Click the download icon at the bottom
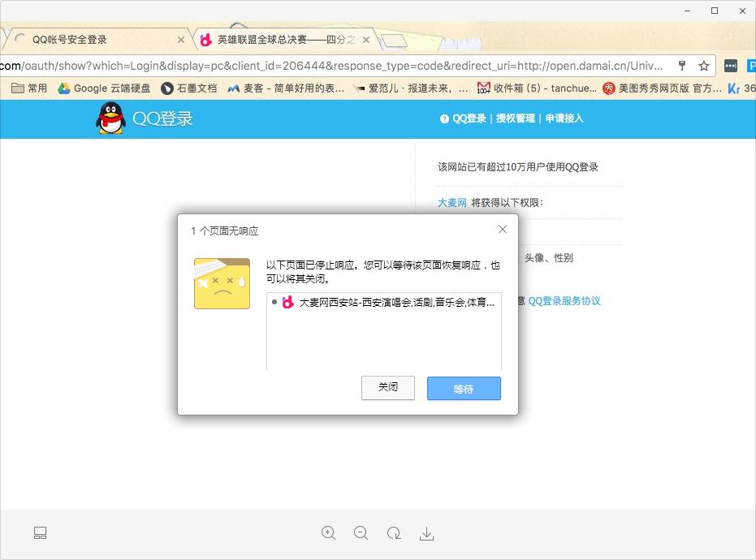 426,533
